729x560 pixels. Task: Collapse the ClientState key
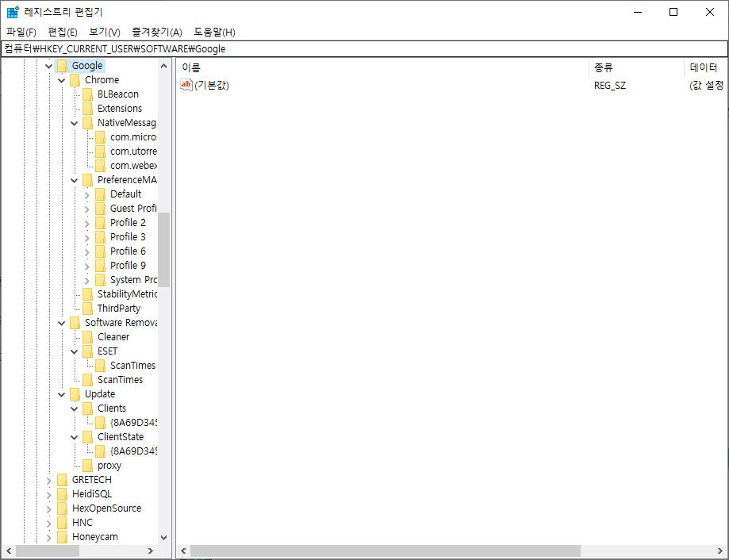tap(74, 437)
